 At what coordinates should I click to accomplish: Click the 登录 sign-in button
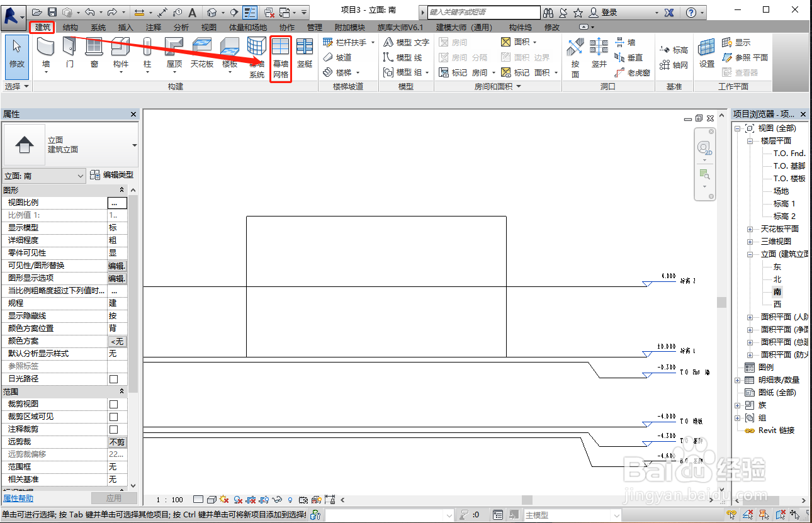coord(603,12)
